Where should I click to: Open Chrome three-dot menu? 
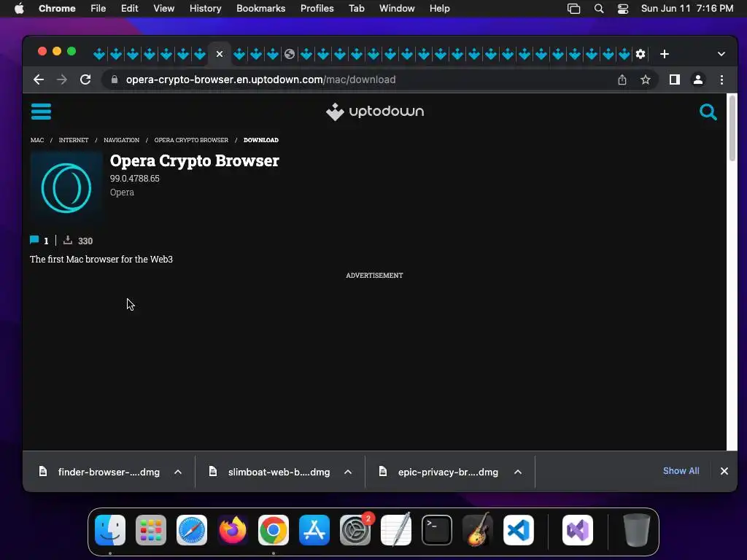point(721,79)
